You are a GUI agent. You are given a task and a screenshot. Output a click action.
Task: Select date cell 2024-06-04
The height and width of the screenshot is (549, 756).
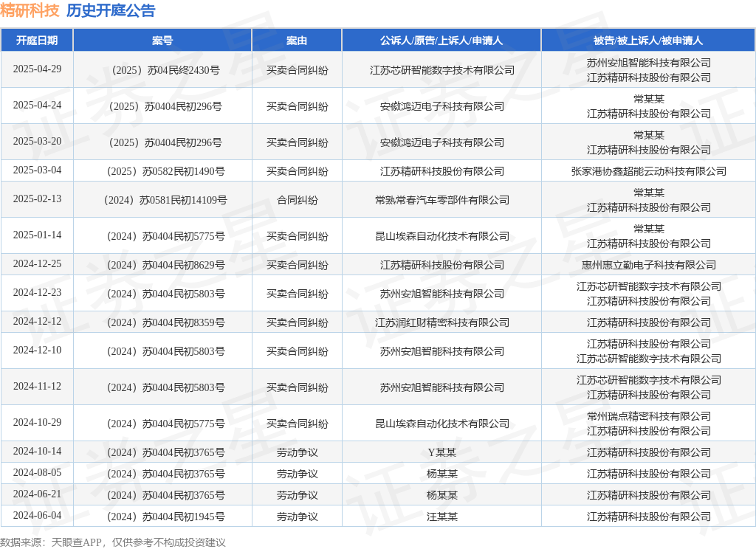[37, 515]
